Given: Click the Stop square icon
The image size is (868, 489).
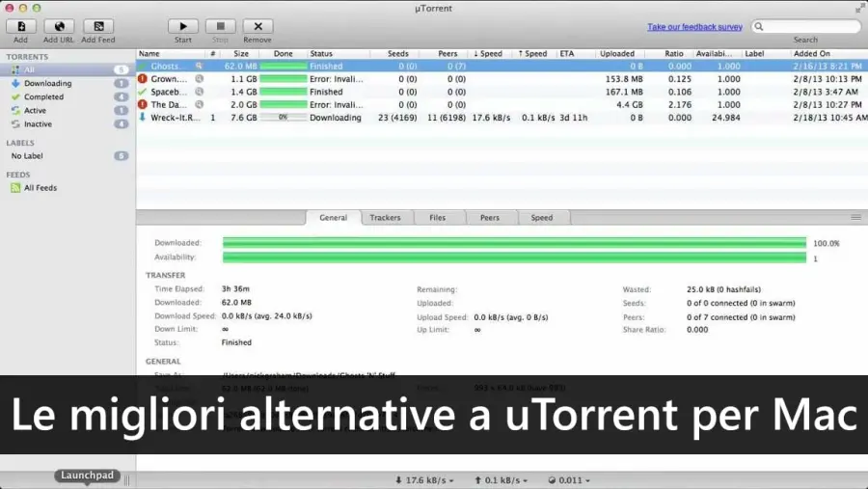Looking at the screenshot, I should tap(220, 26).
